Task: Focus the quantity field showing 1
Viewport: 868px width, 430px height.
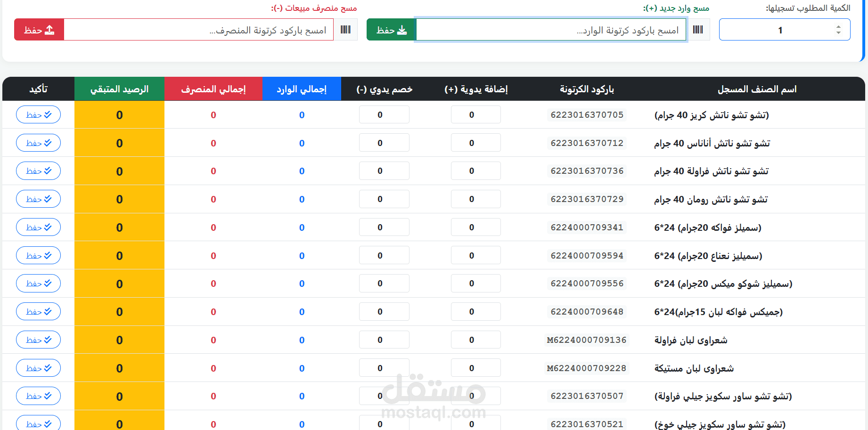Action: click(x=785, y=30)
